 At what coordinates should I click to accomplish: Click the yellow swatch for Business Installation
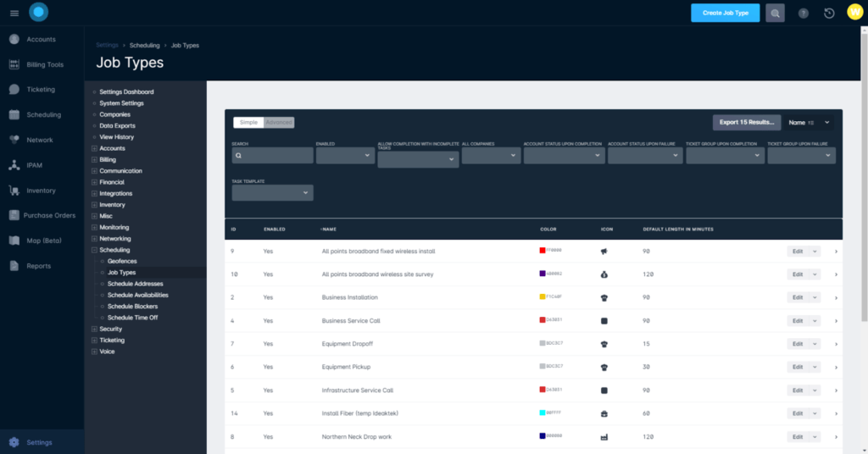pyautogui.click(x=542, y=297)
